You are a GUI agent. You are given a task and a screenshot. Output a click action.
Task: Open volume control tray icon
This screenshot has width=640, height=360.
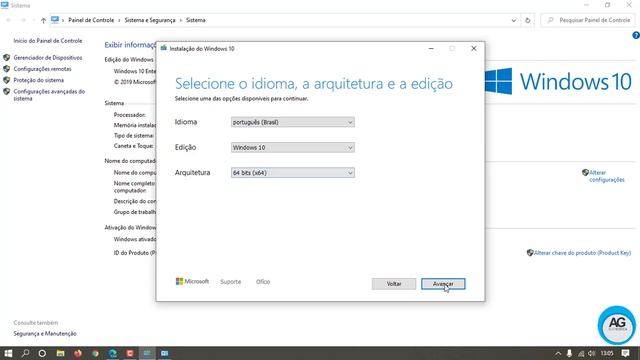[x=592, y=353]
